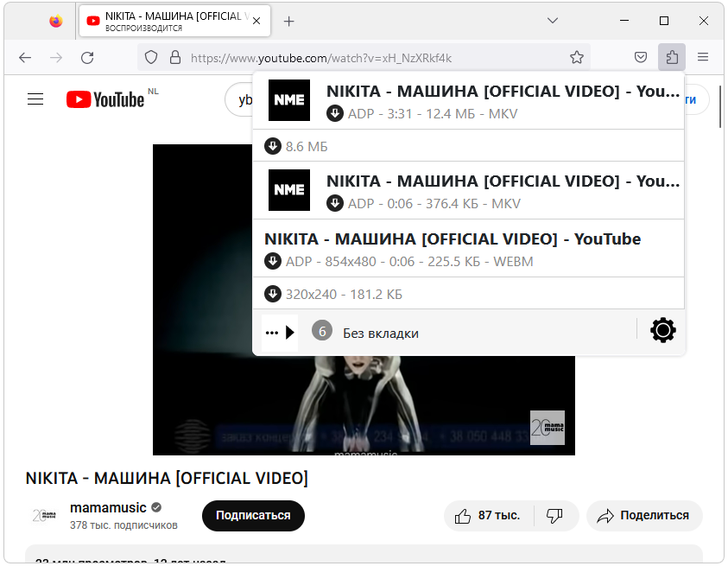Open downloader settings gear icon

pos(663,330)
